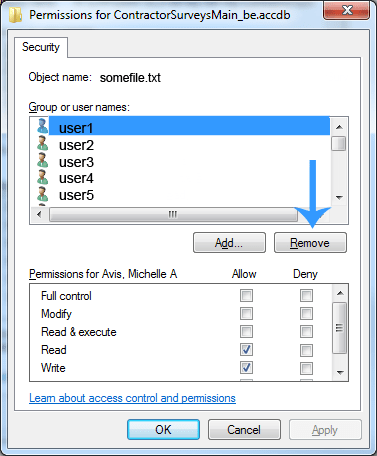Click permissions list scroll down arrow
The height and width of the screenshot is (456, 377).
(340, 372)
